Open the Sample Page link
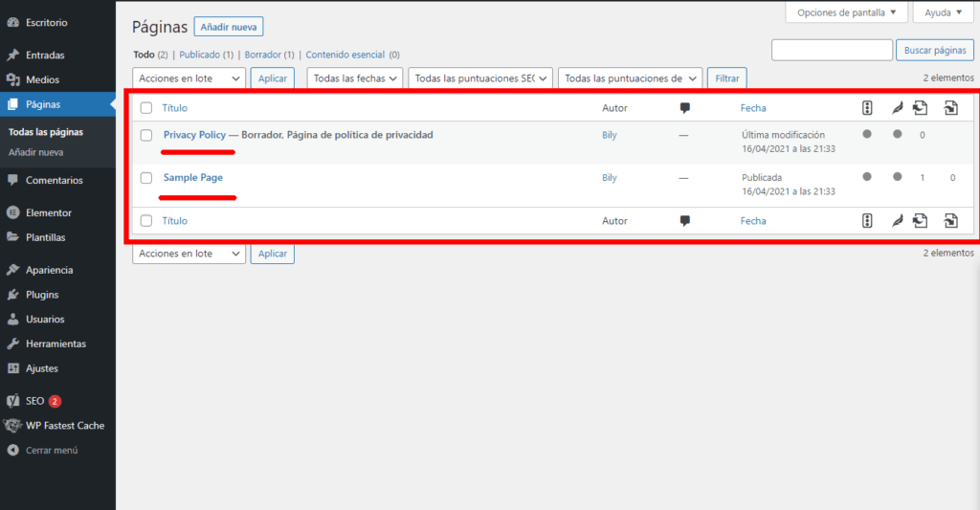 (x=193, y=178)
